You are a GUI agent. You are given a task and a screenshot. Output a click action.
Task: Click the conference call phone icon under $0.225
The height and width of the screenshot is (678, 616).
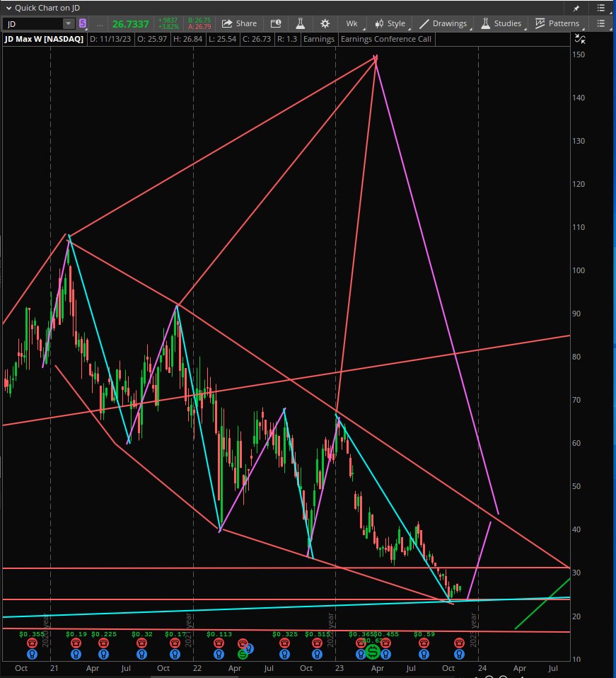pos(103,643)
